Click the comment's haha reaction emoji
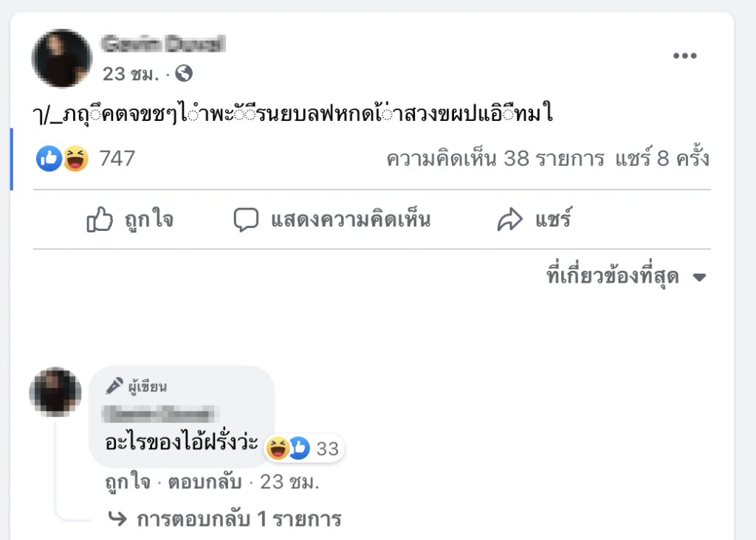This screenshot has width=756, height=540. 278,447
